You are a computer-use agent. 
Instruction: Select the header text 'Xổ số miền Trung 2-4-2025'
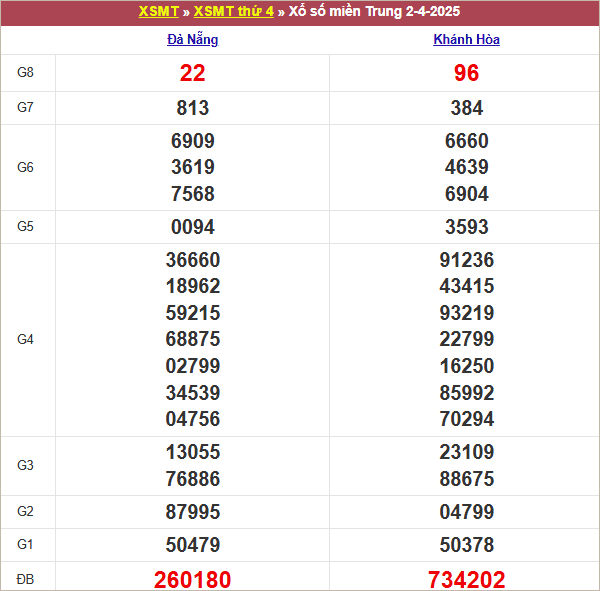(374, 11)
